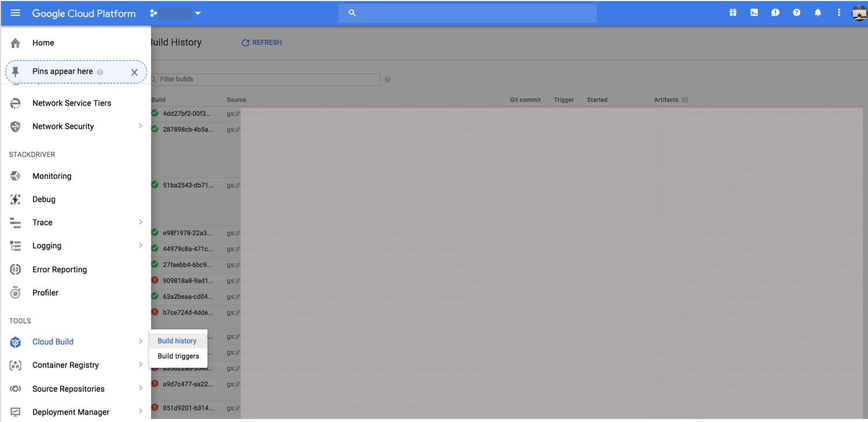Image resolution: width=868 pixels, height=422 pixels.
Task: Dismiss the Pins appear here hint
Action: [134, 72]
